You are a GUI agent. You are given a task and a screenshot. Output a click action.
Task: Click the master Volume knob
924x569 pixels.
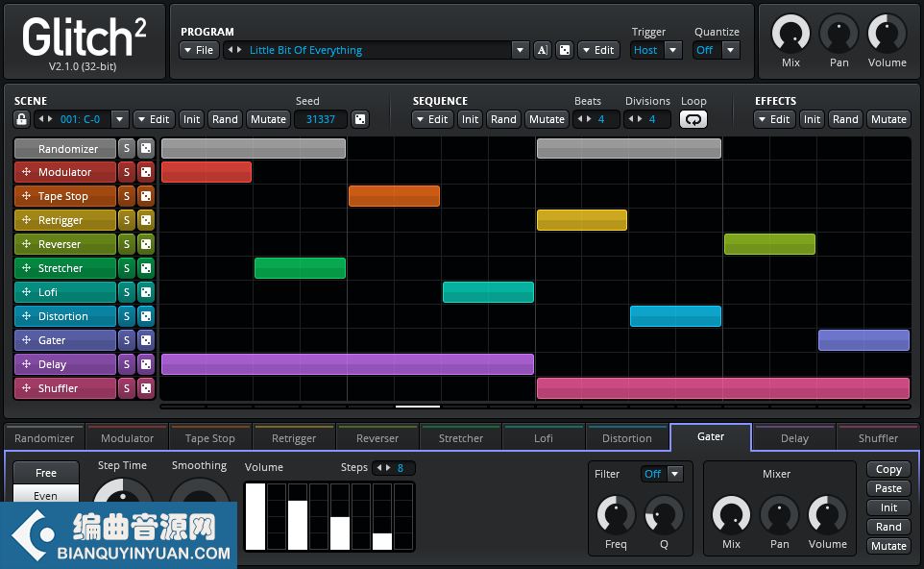pyautogui.click(x=887, y=35)
